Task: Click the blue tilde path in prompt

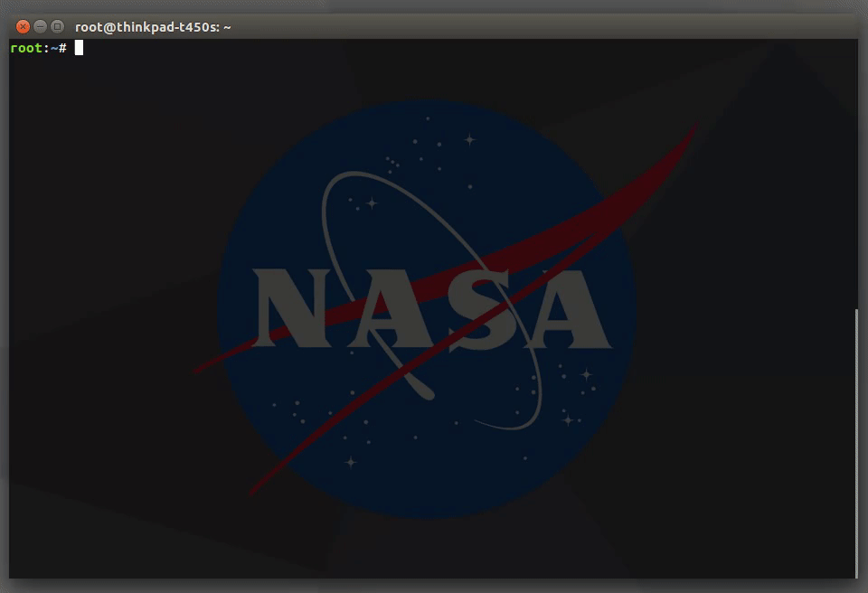Action: pos(54,48)
